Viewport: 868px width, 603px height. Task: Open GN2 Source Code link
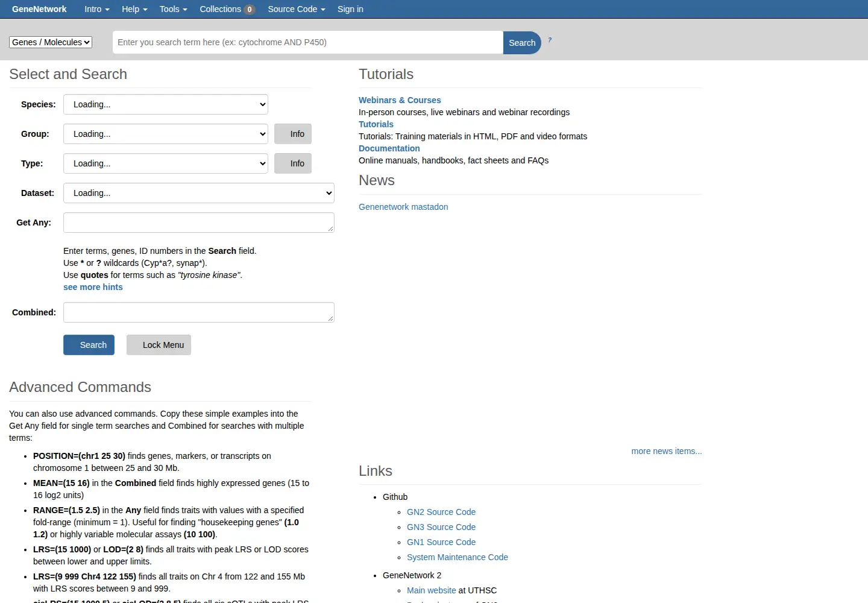(441, 512)
